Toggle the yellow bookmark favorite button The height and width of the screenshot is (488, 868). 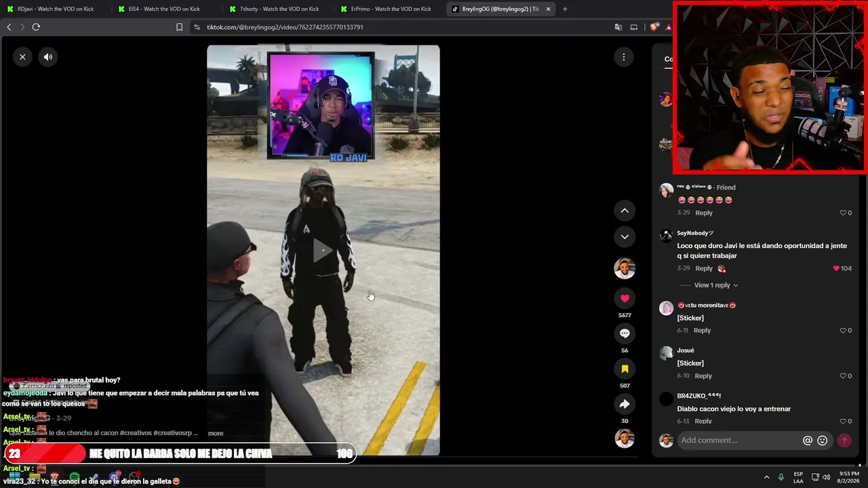[x=625, y=369]
